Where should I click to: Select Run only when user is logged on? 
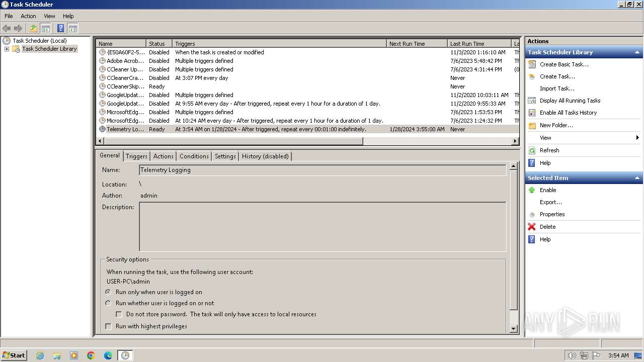tap(108, 292)
